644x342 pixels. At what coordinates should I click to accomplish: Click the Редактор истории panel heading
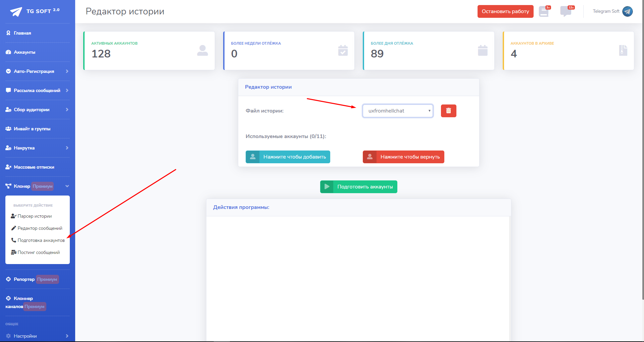click(x=268, y=87)
